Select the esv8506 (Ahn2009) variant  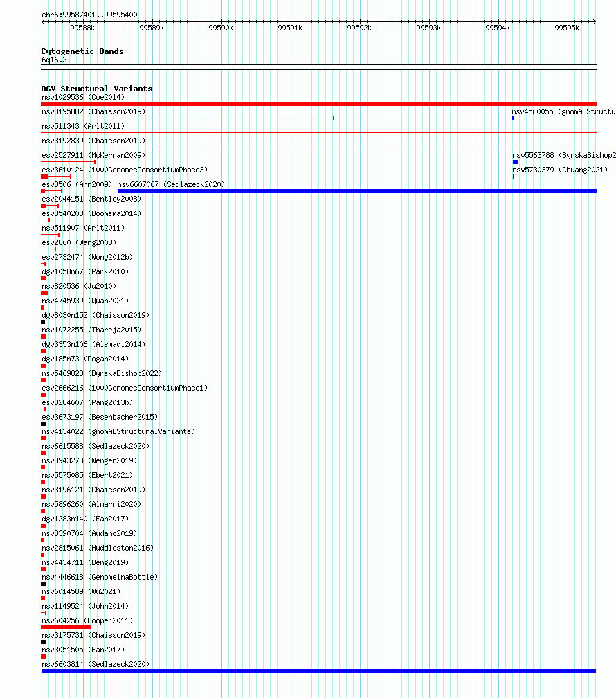click(x=77, y=184)
